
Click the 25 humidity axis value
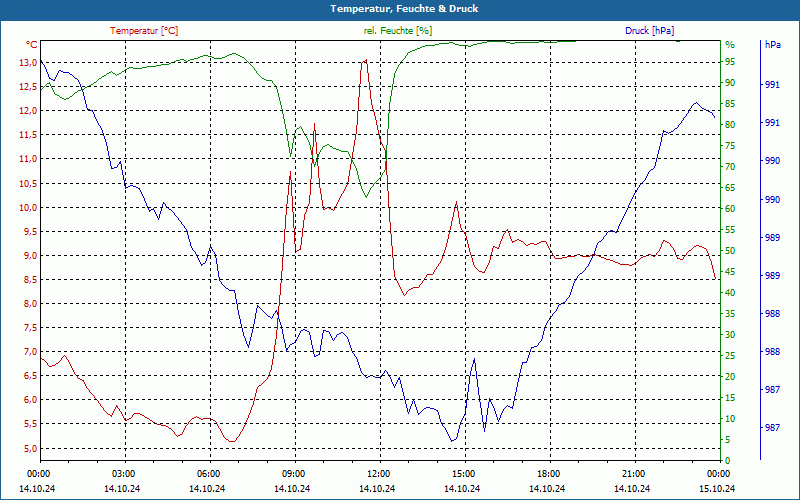pyautogui.click(x=730, y=356)
